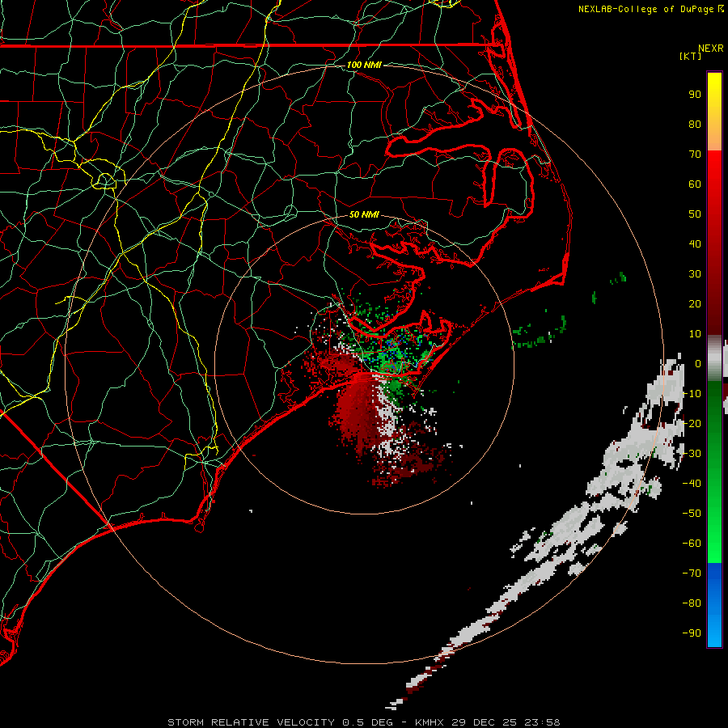728x728 pixels.
Task: Click the "90" value on the velocity scale
Action: click(695, 95)
